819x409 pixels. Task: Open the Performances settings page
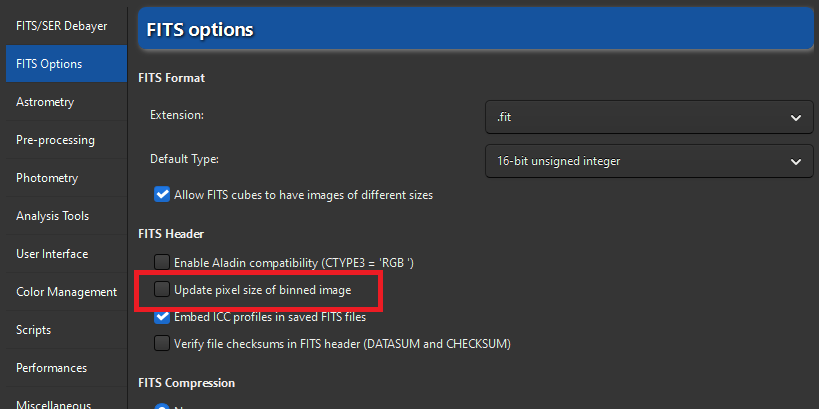pyautogui.click(x=51, y=367)
